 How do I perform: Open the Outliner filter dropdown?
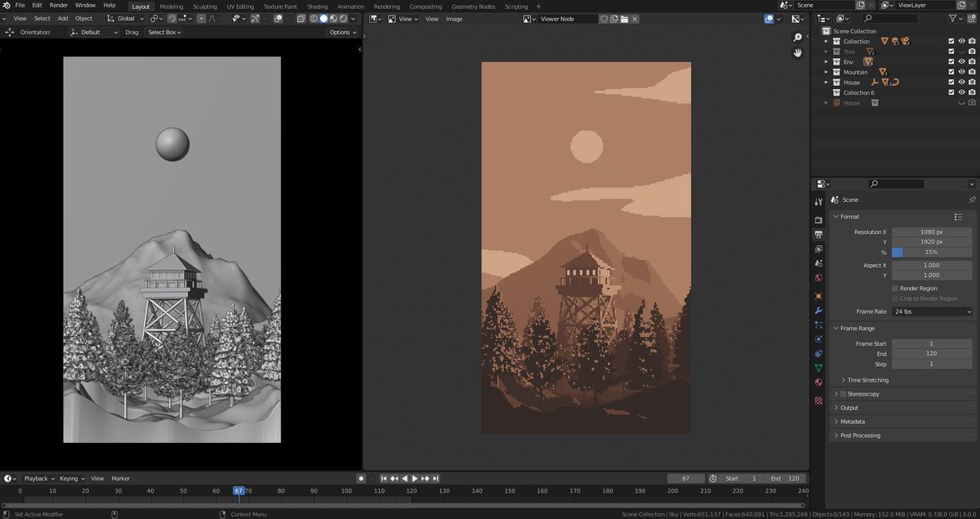957,18
